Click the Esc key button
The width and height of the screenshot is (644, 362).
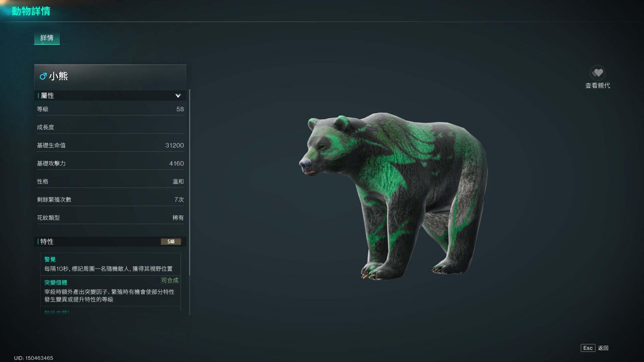[x=588, y=348]
